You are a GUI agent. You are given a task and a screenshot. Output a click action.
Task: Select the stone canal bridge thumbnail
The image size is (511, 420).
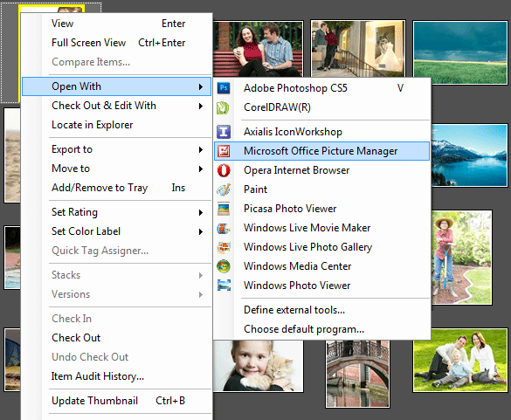[x=358, y=374]
